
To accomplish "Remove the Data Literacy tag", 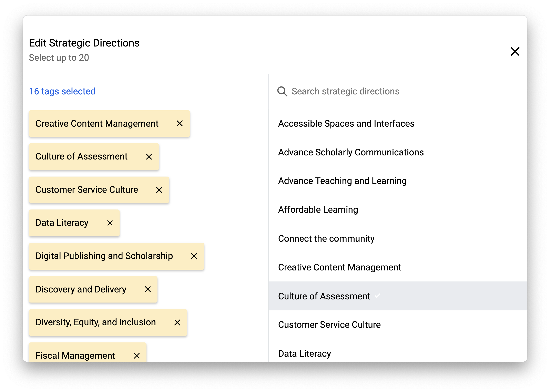I will [110, 223].
